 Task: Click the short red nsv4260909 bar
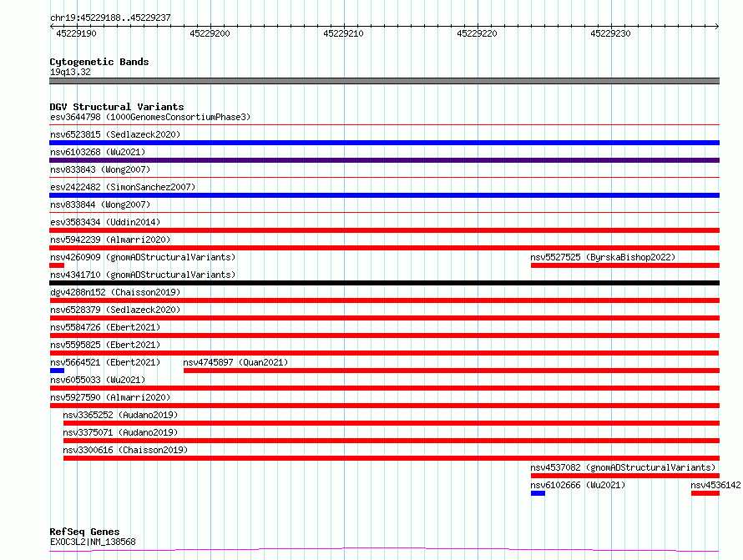(57, 265)
